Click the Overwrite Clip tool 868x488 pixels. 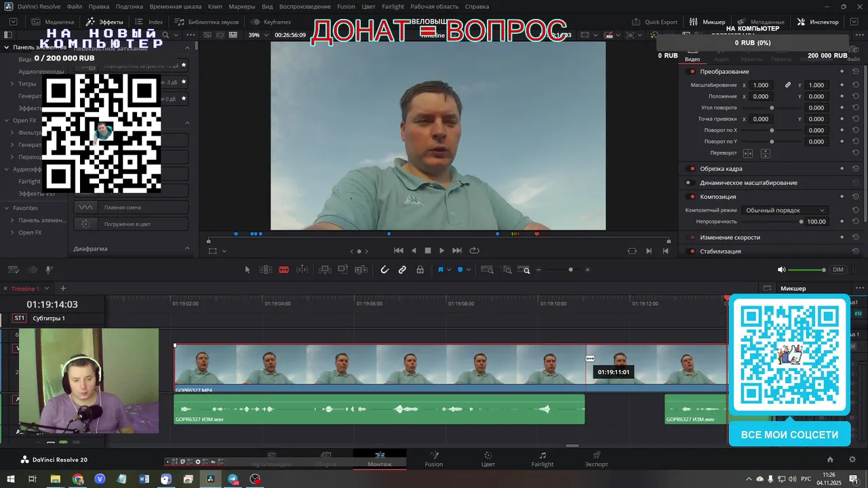point(343,270)
